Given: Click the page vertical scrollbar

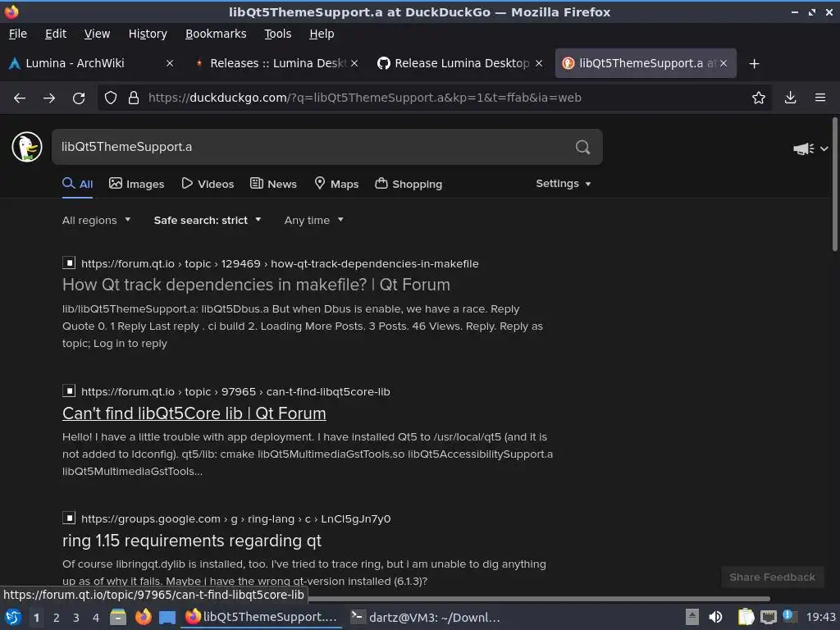Looking at the screenshot, I should point(834,184).
